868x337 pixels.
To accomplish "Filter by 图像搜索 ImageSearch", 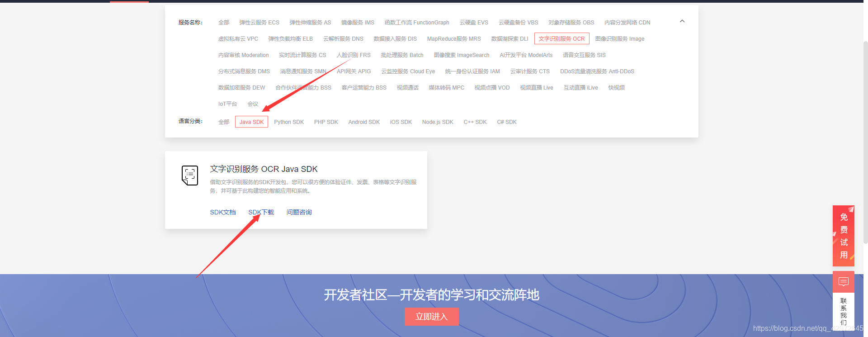I will click(x=462, y=55).
